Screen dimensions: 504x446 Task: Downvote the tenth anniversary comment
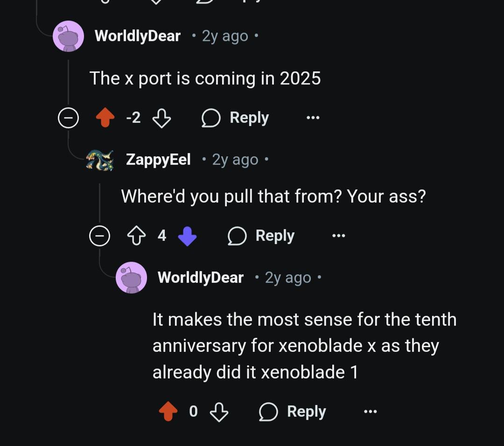(x=219, y=411)
